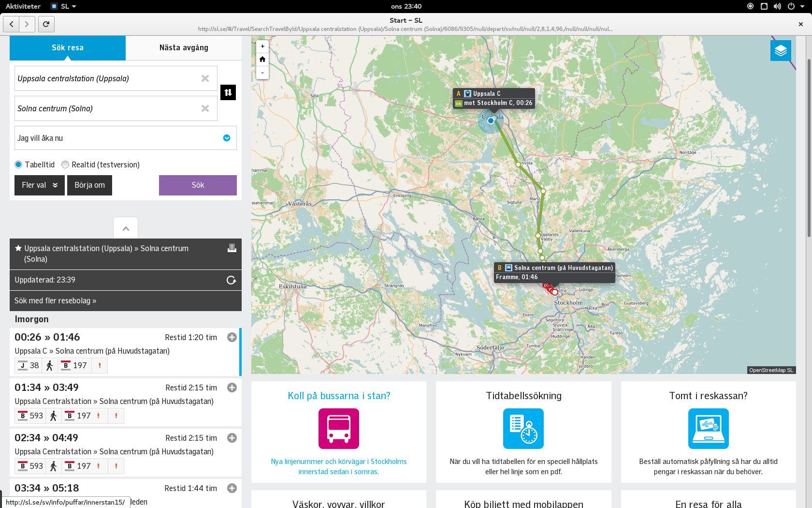The height and width of the screenshot is (508, 812).
Task: Expand the 'Fler val' options
Action: (40, 185)
